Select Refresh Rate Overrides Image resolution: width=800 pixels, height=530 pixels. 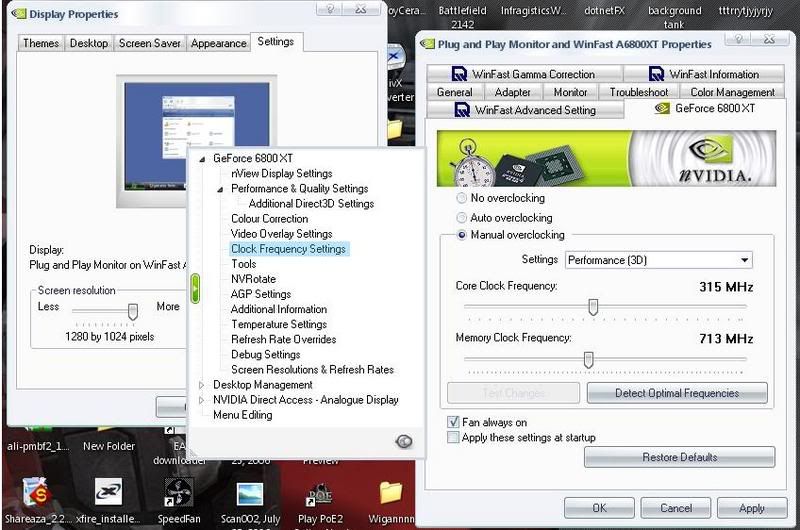click(283, 339)
